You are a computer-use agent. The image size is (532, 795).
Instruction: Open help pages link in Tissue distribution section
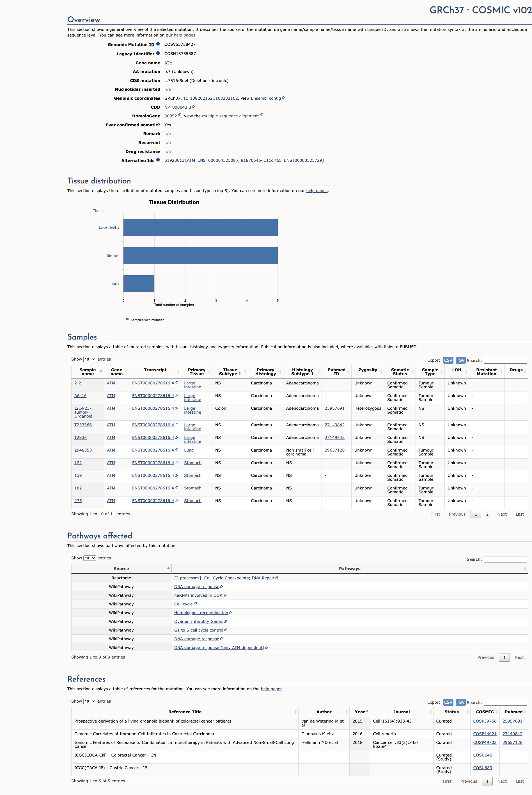click(x=317, y=190)
